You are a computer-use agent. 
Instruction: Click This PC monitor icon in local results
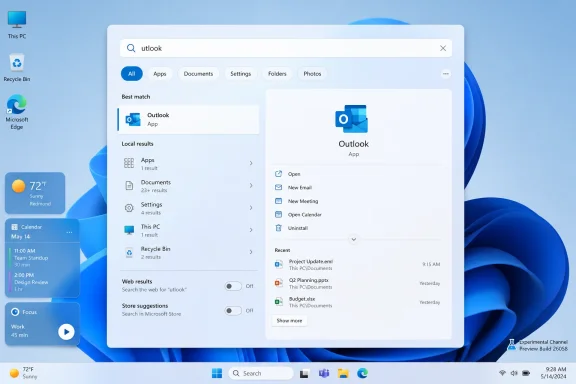tap(129, 230)
